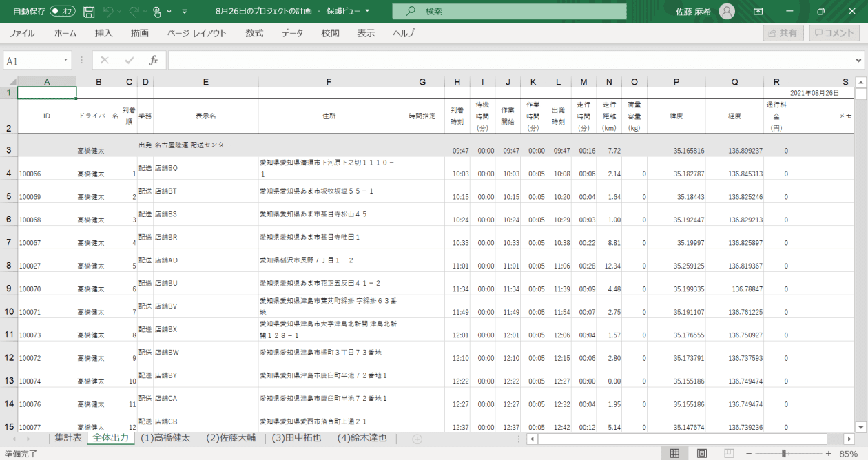Click the add new sheet plus icon

pos(417,439)
